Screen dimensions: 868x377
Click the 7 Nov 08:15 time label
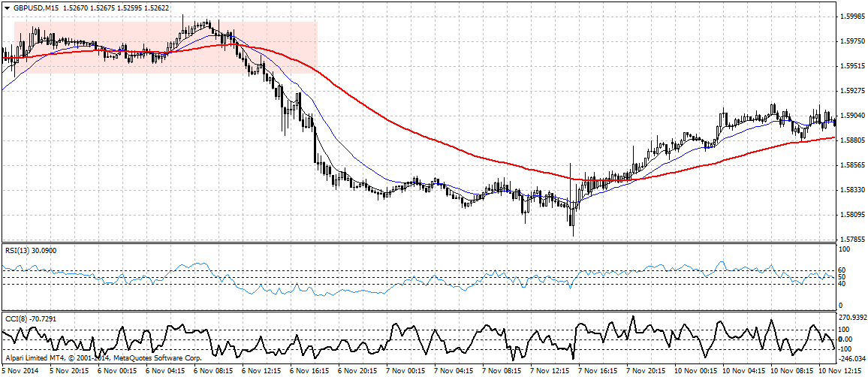click(501, 369)
